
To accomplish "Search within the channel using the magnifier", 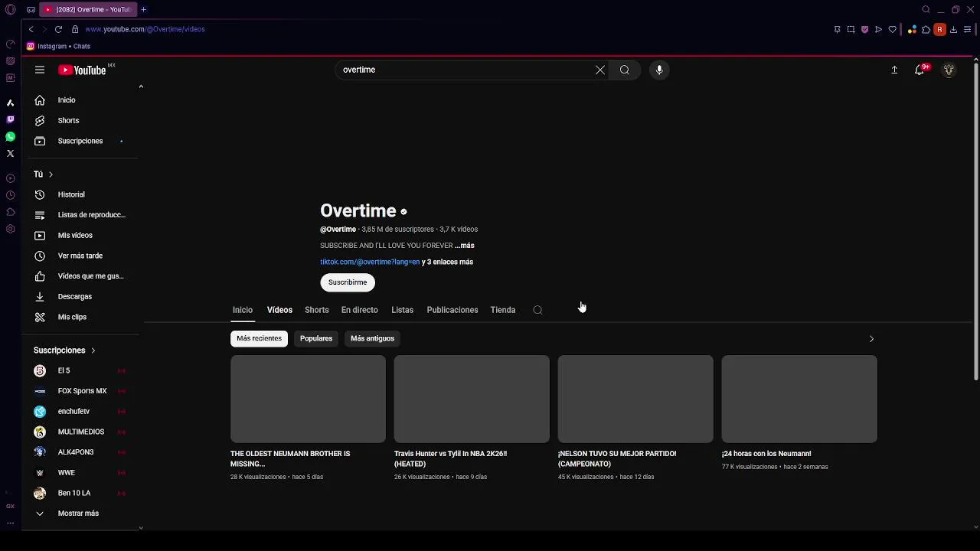I will (x=537, y=310).
